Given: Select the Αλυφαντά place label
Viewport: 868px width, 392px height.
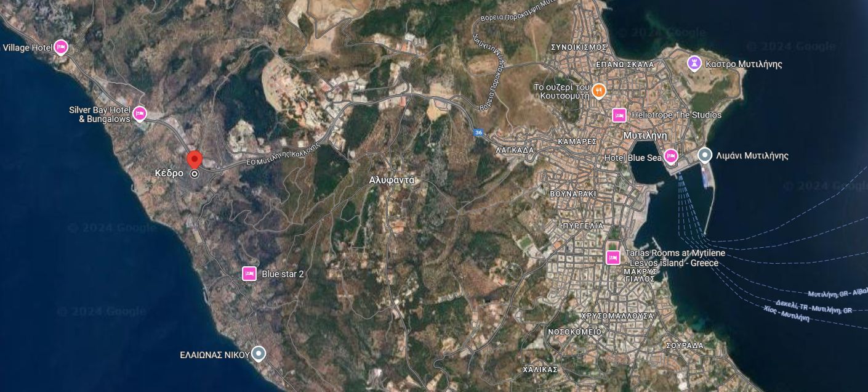Looking at the screenshot, I should (x=392, y=180).
